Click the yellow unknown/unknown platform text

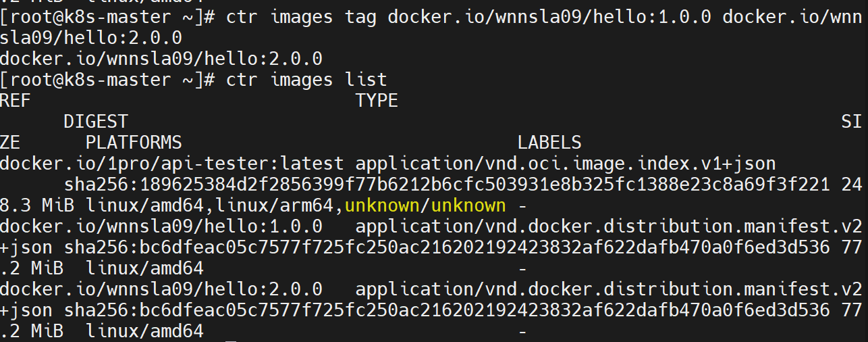coord(425,205)
